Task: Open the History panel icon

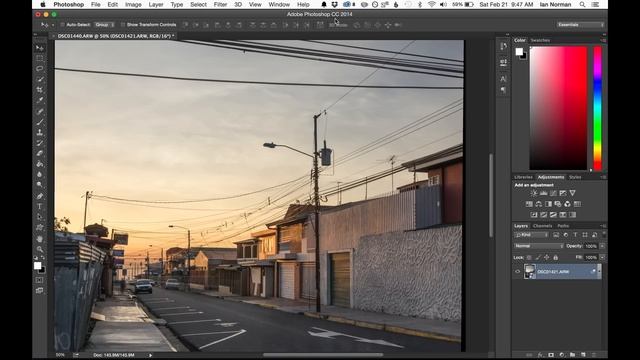Action: pyautogui.click(x=503, y=47)
